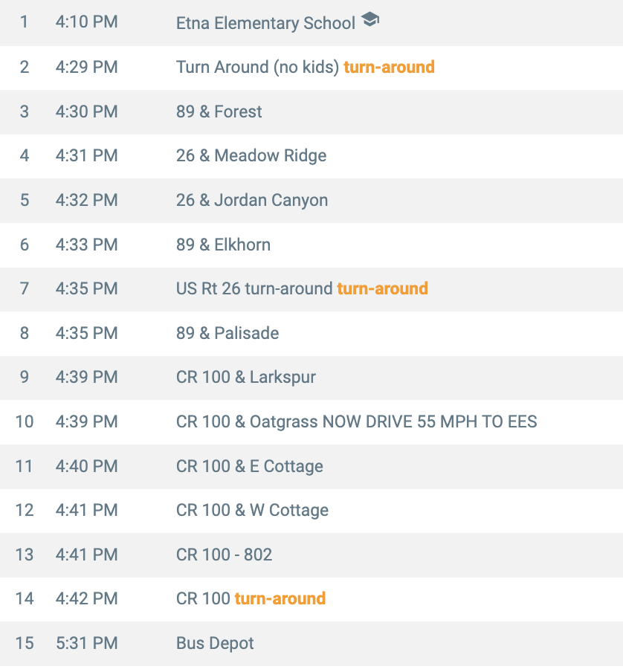Click the CR 100 turn-around tag on stop 14
This screenshot has width=623, height=672.
click(x=280, y=598)
